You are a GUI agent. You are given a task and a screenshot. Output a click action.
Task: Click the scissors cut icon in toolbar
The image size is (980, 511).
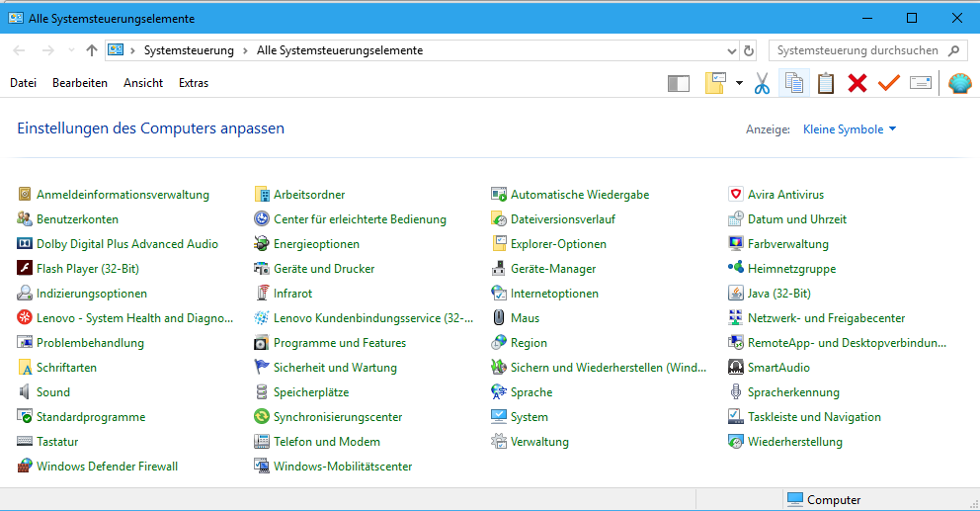[x=762, y=83]
